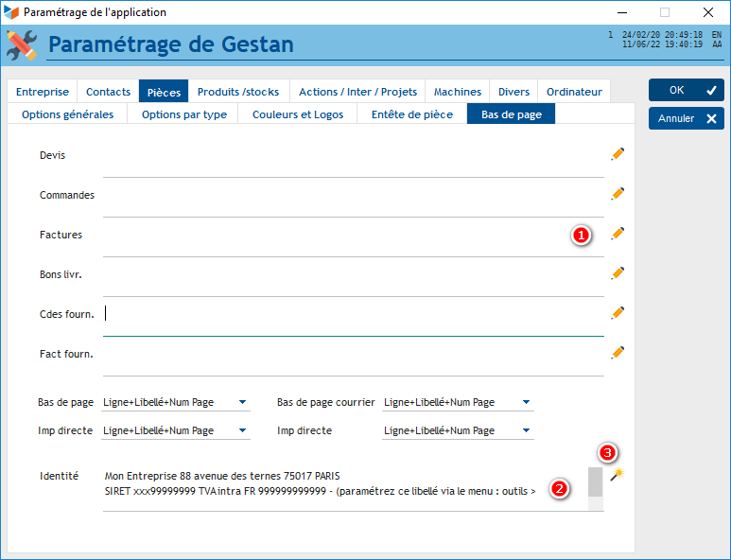Expand the left Imp directe dropdown

tap(242, 431)
